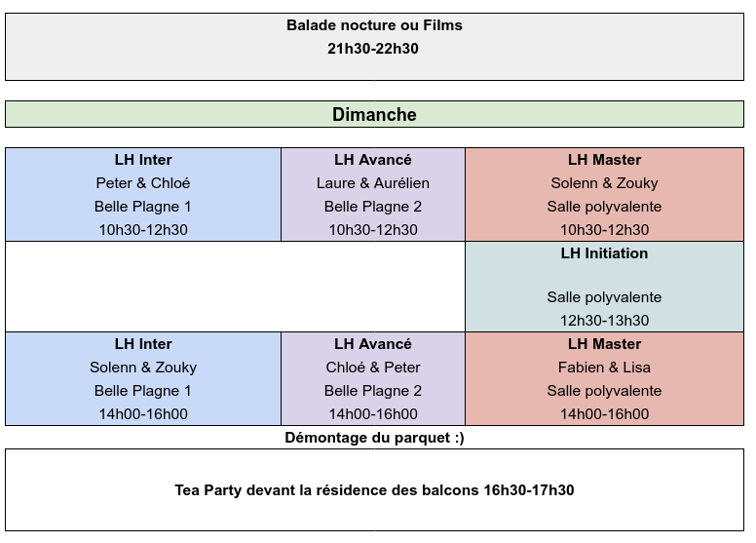
Task: Select "Belle Plagne 1" in the afternoon LH Inter cell
Action: 143,391
